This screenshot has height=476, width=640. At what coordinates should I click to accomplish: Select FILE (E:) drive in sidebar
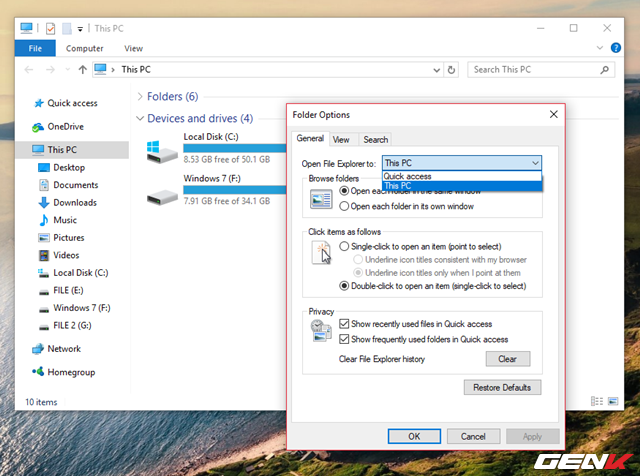click(x=68, y=291)
